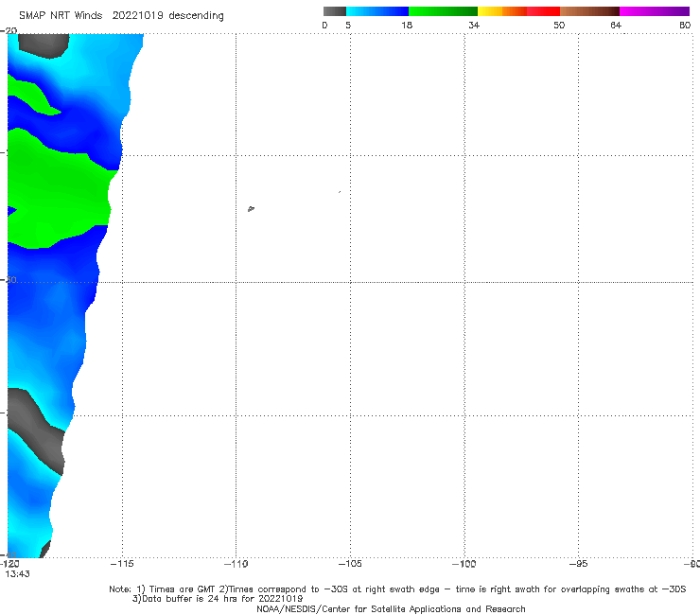Click the longitude label '-95'

coord(578,564)
